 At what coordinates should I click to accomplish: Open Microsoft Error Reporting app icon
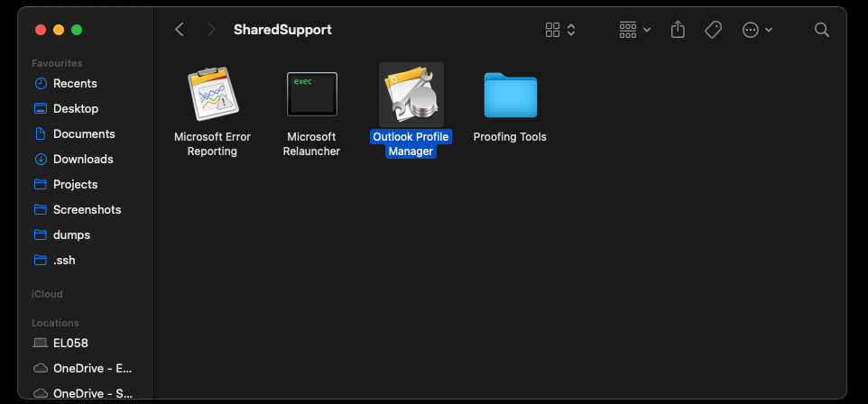212,95
